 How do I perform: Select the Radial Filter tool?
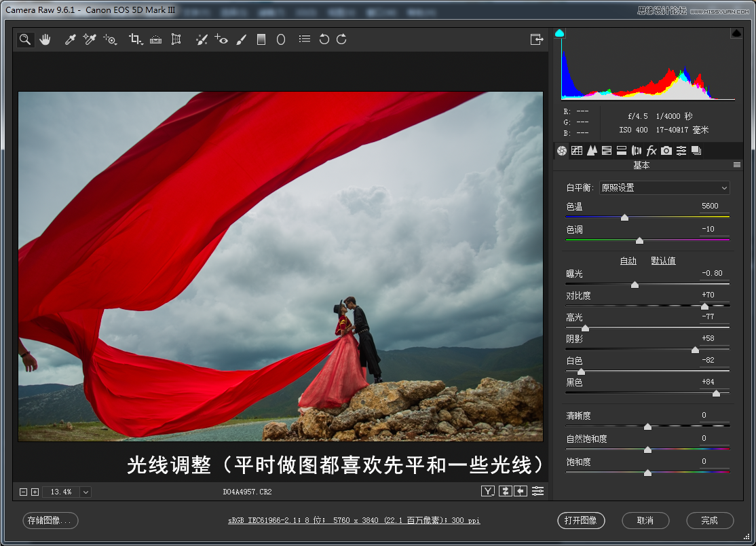point(281,39)
